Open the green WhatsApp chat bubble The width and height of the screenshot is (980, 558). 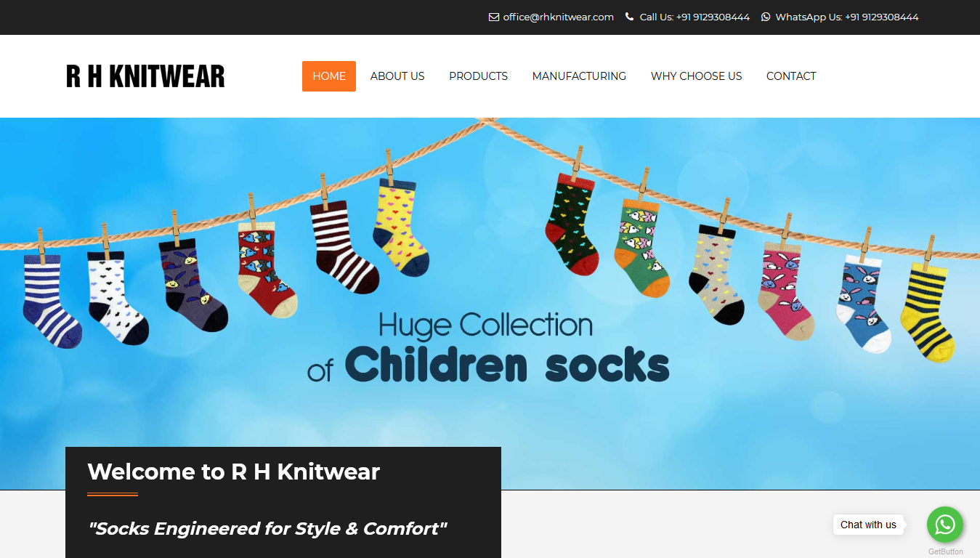pos(945,525)
